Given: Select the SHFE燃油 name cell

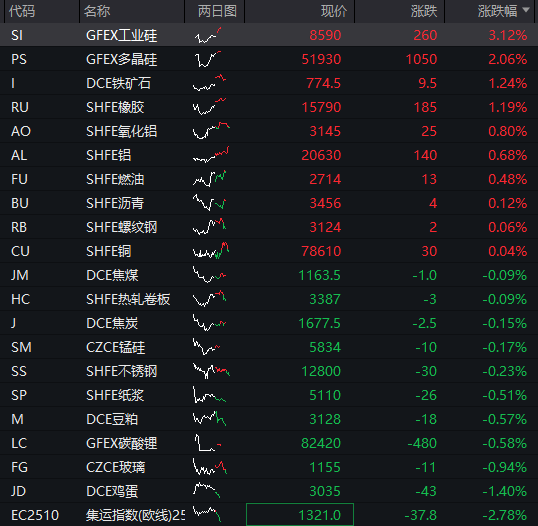Looking at the screenshot, I should (115, 179).
